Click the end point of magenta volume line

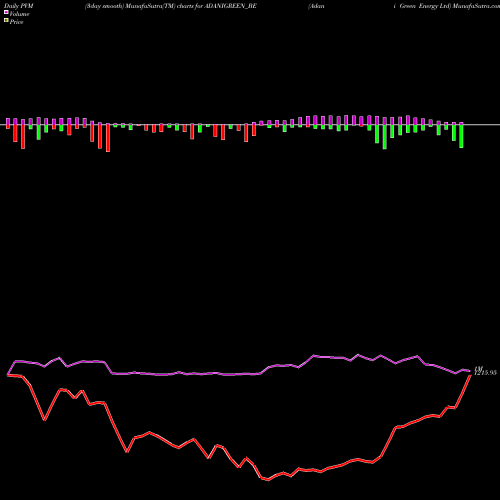tap(470, 371)
